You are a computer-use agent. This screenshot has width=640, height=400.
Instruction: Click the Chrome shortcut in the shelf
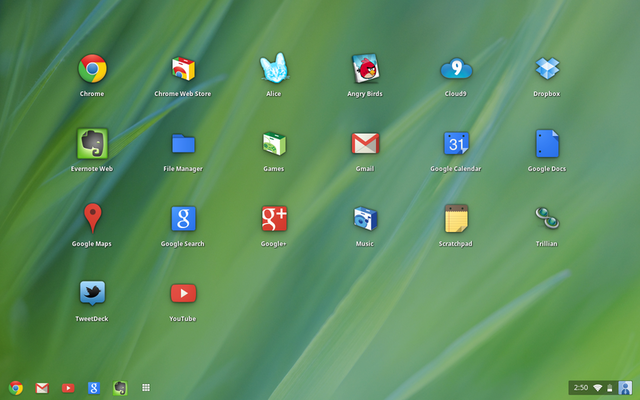pos(16,388)
